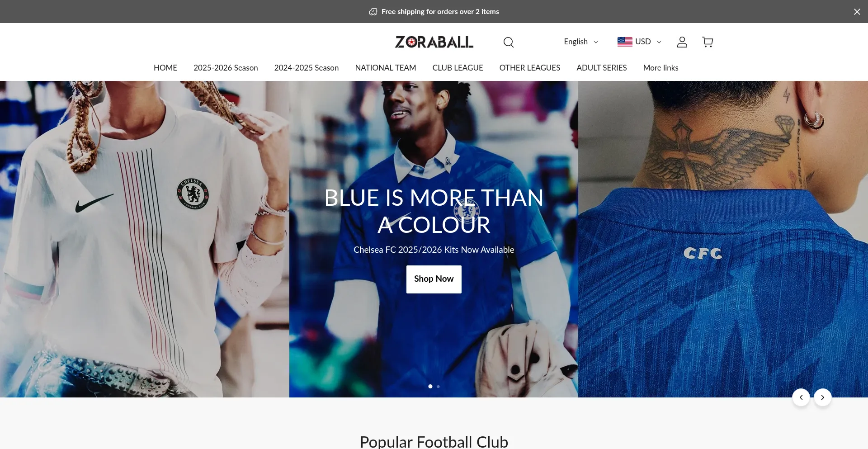868x449 pixels.
Task: Go to the HOME link
Action: [165, 68]
